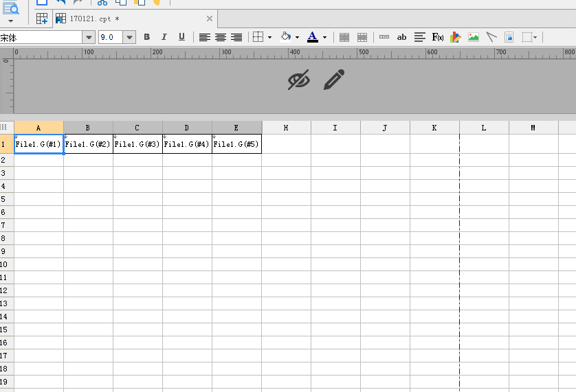Expand the font color dropdown arrow
576x392 pixels.
pyautogui.click(x=324, y=38)
